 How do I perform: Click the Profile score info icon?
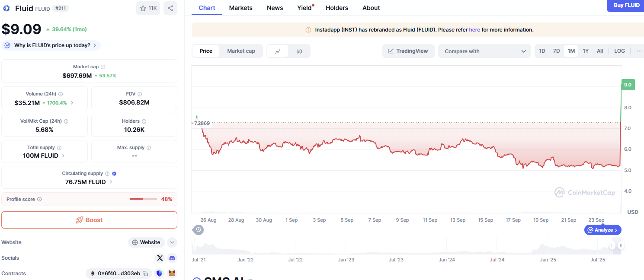(x=39, y=199)
